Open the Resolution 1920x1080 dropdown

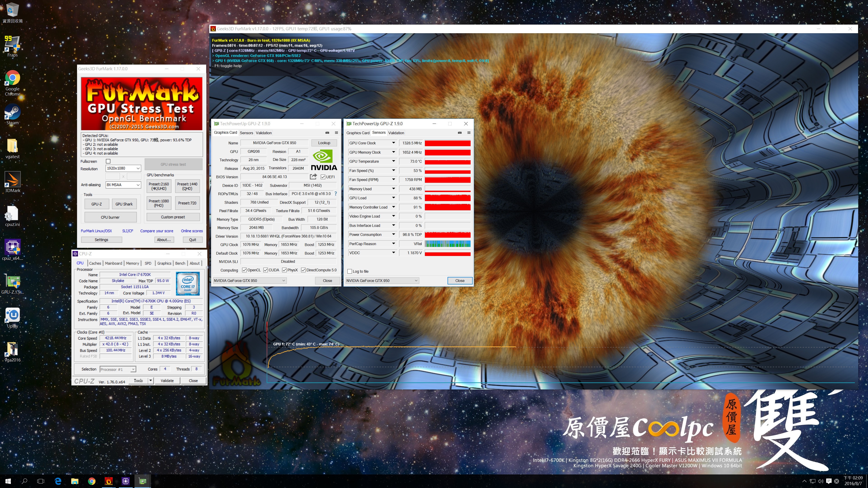[x=123, y=168]
